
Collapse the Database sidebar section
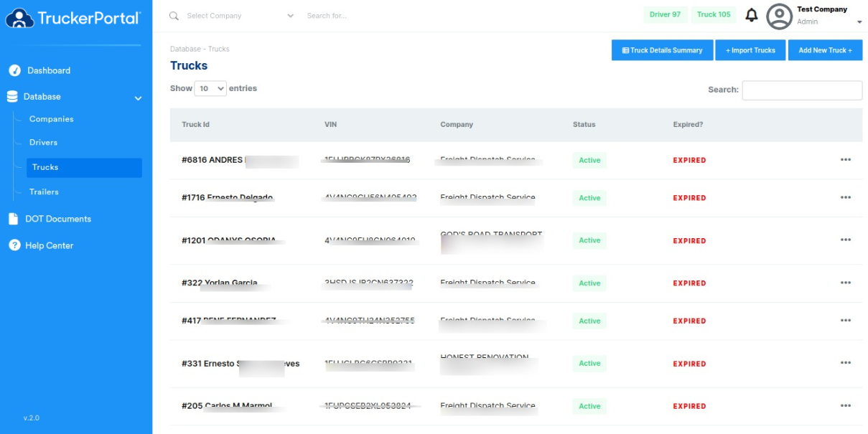[x=138, y=98]
